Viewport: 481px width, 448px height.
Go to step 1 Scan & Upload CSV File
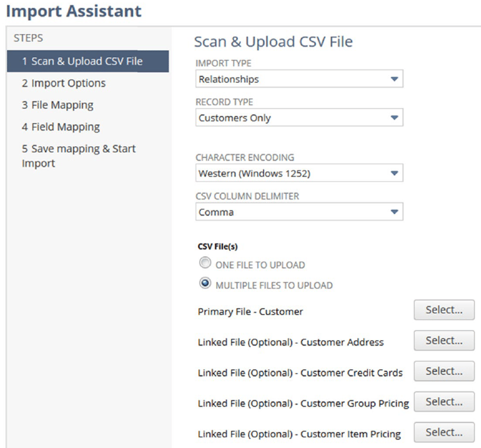pos(88,62)
